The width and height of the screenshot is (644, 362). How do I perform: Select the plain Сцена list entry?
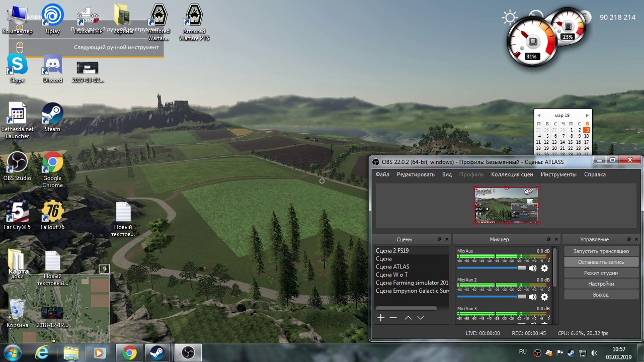411,258
